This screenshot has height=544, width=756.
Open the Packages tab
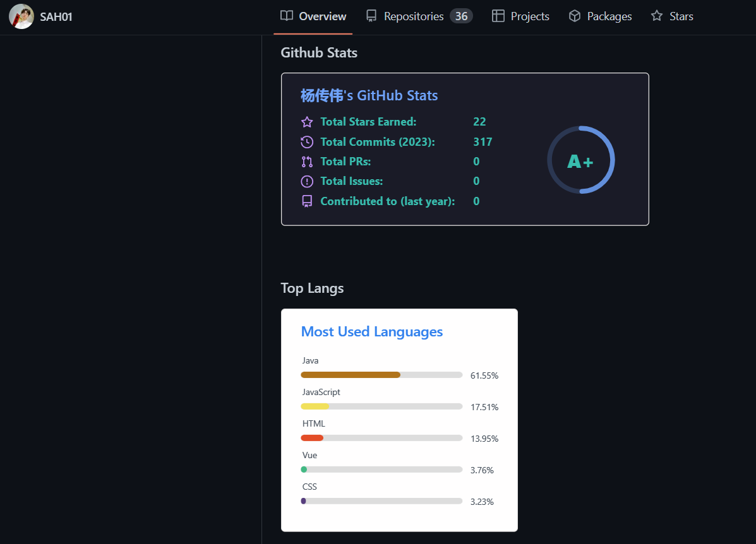(x=600, y=16)
